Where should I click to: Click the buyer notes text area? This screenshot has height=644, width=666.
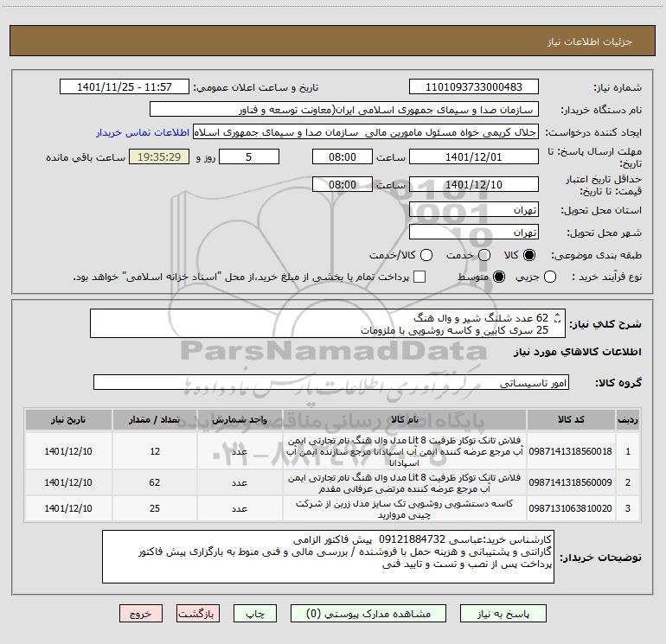click(328, 557)
